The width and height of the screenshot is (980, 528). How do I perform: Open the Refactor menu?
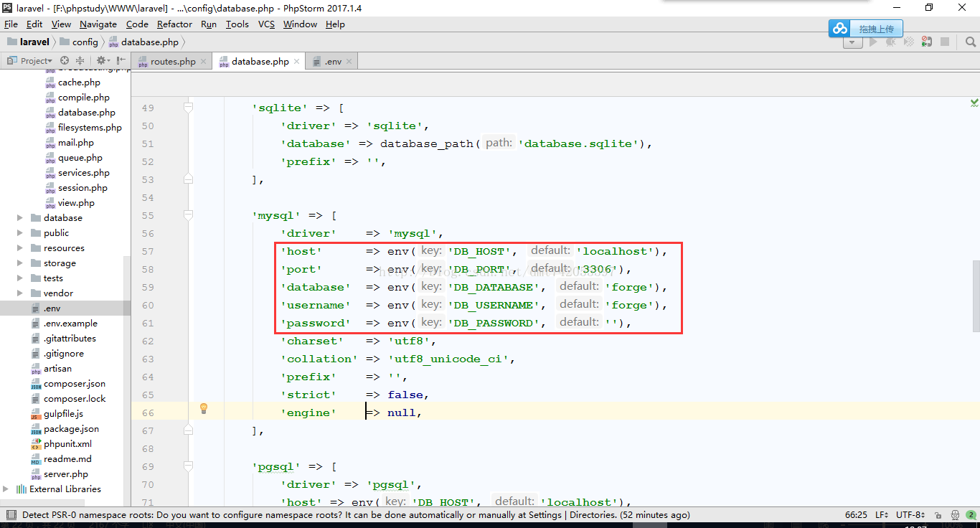click(x=175, y=24)
